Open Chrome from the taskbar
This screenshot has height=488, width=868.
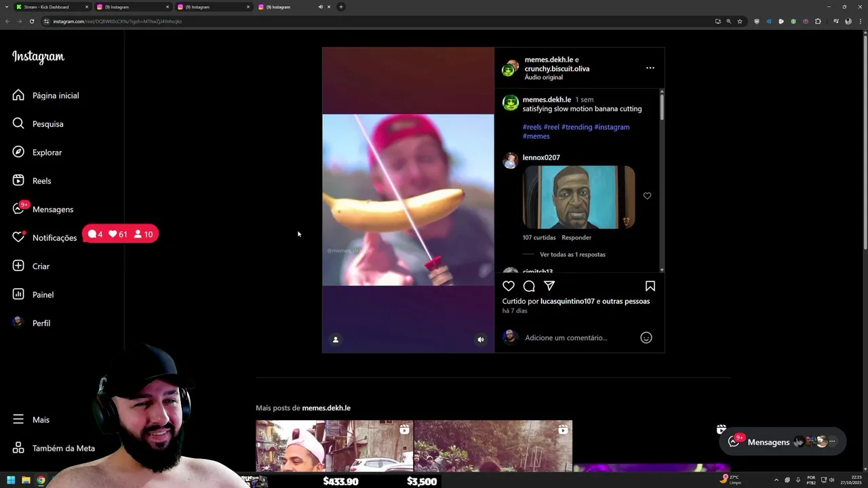pos(41,481)
